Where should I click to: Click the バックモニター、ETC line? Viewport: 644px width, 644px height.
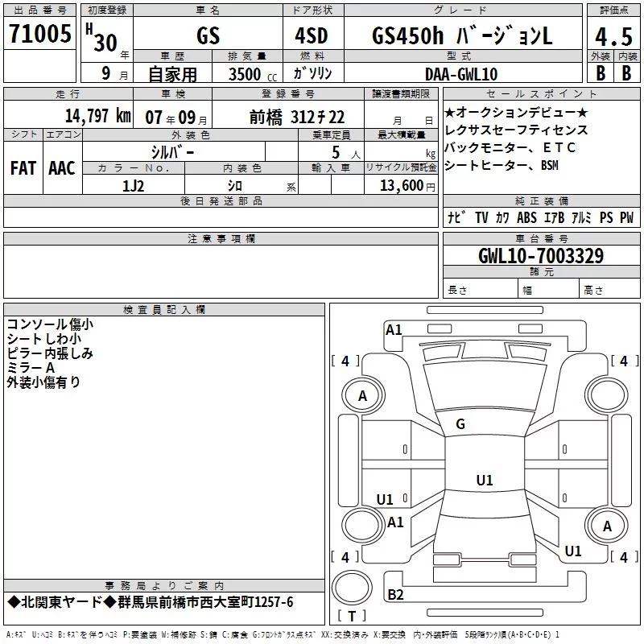510,147
